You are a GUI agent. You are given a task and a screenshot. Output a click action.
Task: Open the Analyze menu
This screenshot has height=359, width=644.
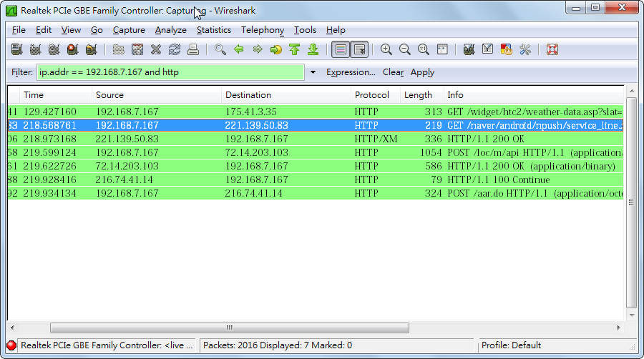click(170, 30)
